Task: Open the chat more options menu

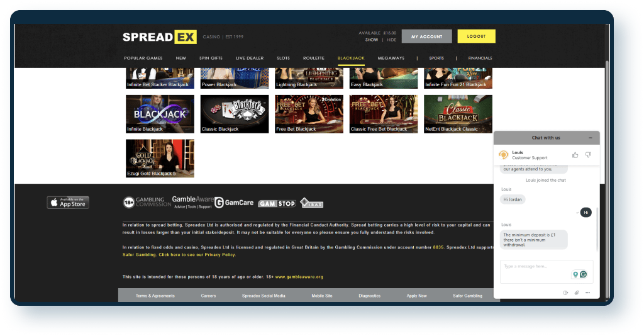Action: (588, 293)
